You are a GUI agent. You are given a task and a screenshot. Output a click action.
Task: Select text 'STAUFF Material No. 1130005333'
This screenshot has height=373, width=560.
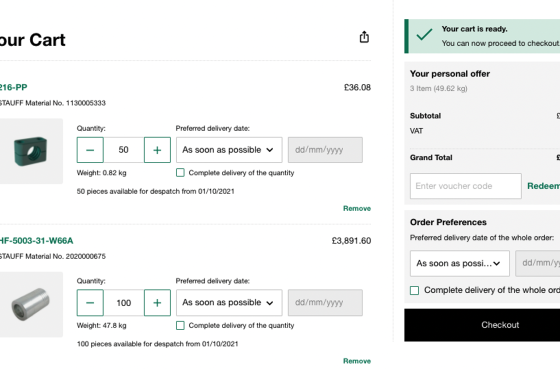[x=52, y=103]
